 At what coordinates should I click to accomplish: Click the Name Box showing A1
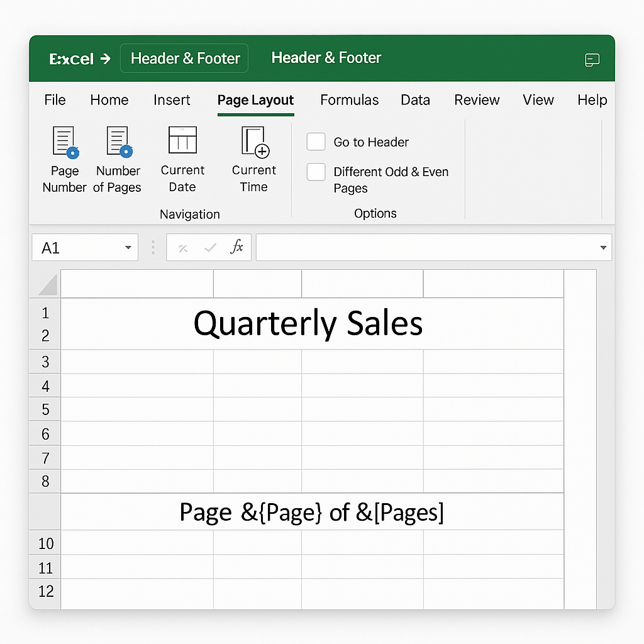85,247
